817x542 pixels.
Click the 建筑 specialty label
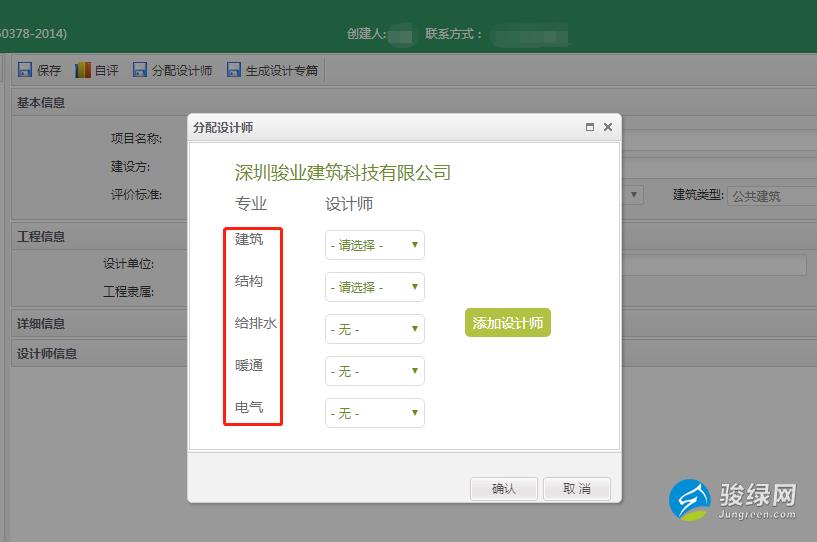[x=249, y=239]
